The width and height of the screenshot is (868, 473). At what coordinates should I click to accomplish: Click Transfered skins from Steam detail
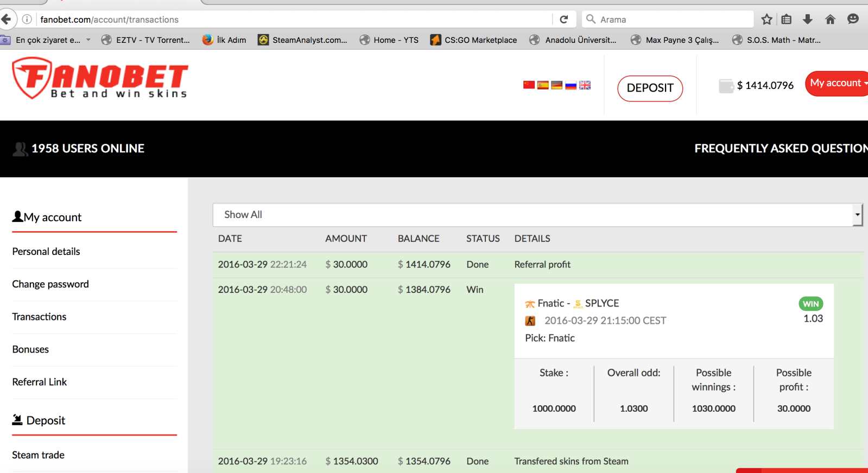click(x=572, y=462)
